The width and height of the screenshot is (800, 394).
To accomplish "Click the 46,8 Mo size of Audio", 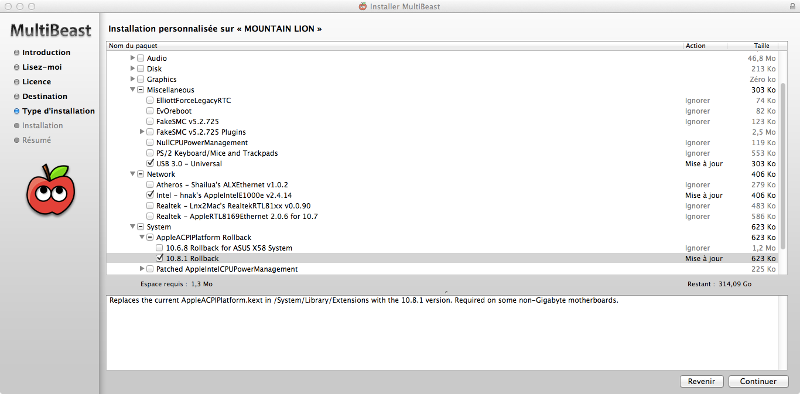I will (761, 58).
